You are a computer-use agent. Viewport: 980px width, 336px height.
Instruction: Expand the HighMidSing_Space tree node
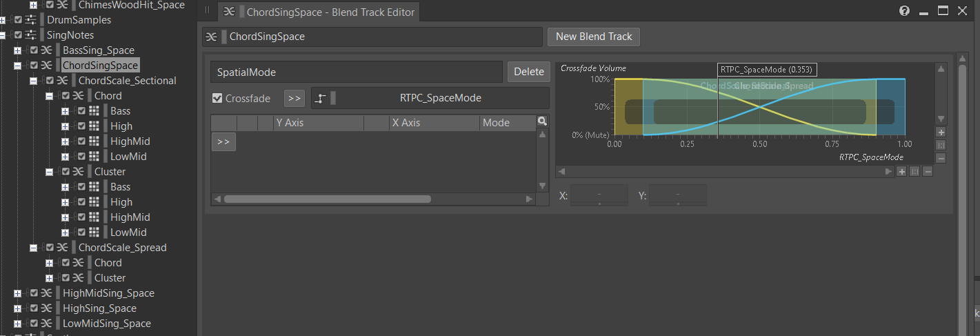coord(18,293)
